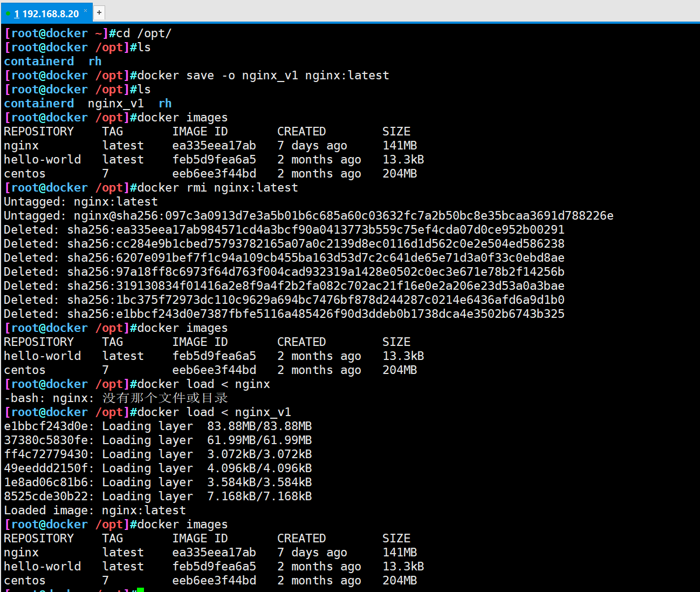Click 'SIZE' header in the two-row images table
Viewport: 700px width, 592px height.
click(396, 342)
